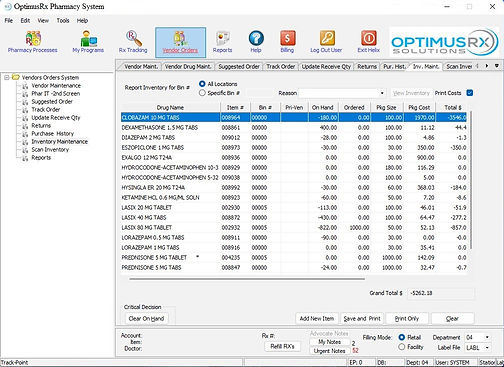Click Inventory Maintenance tree item
The height and width of the screenshot is (367, 504).
(x=60, y=142)
